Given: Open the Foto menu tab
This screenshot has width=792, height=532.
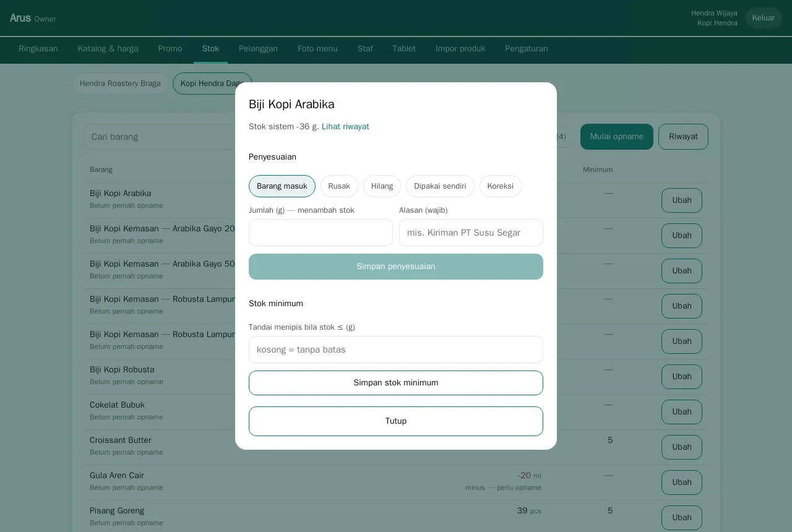Looking at the screenshot, I should [x=317, y=49].
